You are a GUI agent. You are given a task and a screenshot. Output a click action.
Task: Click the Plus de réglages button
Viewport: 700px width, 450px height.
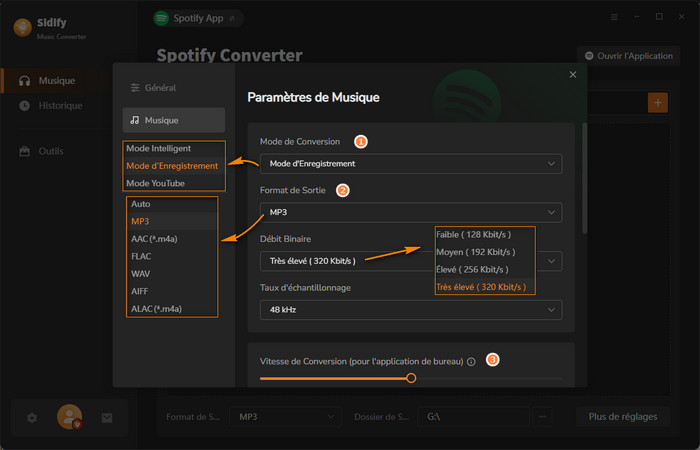622,416
